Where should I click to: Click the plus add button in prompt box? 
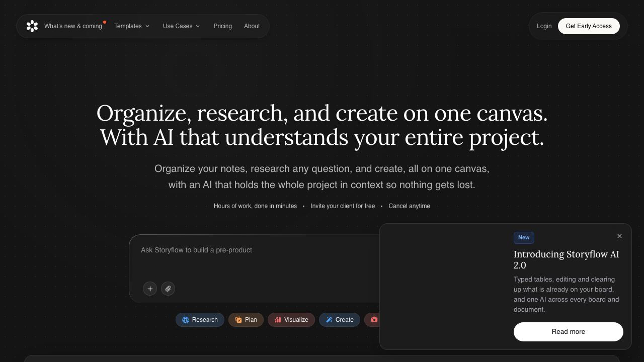[x=150, y=289]
